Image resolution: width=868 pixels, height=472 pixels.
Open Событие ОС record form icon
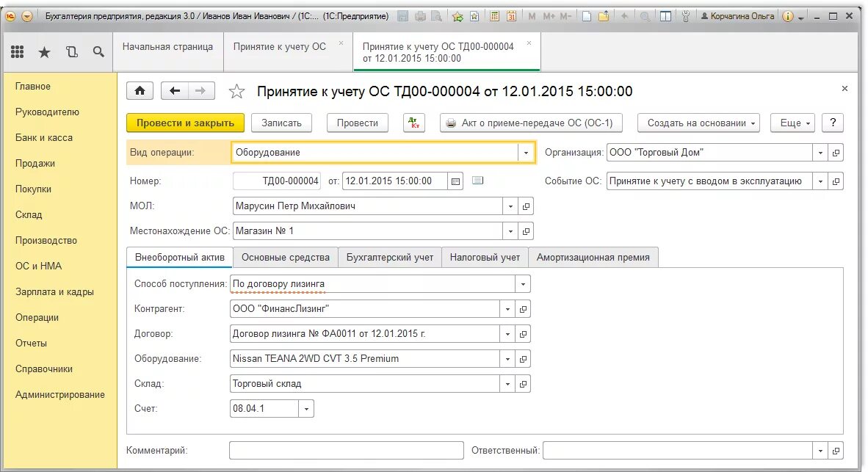(x=836, y=181)
